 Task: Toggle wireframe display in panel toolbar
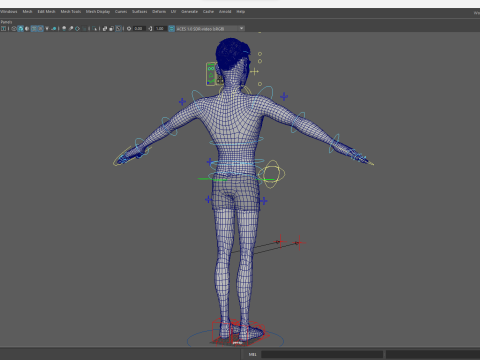(x=14, y=29)
